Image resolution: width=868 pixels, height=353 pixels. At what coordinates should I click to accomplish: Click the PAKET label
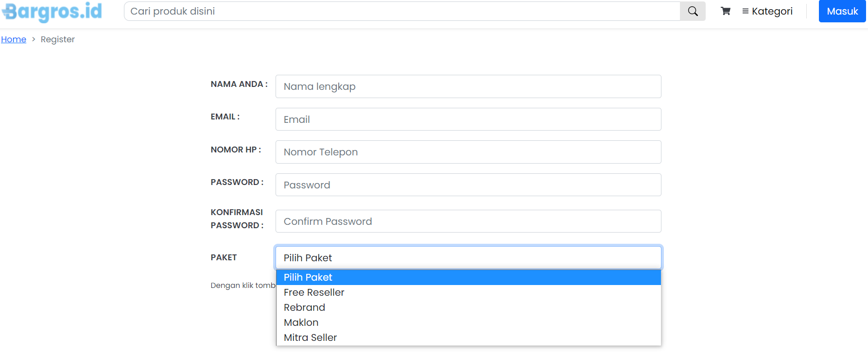(x=224, y=257)
